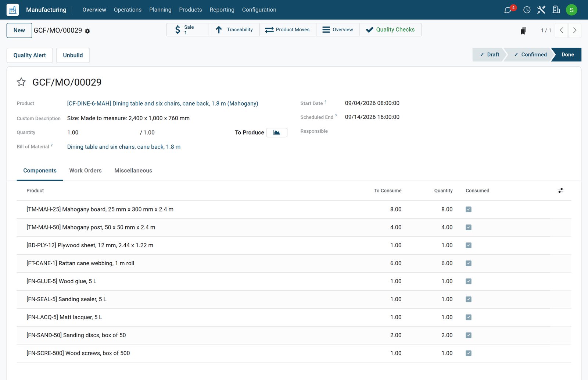Viewport: 588px width, 380px height.
Task: Open the Overview smart button with list icon
Action: 338,30
